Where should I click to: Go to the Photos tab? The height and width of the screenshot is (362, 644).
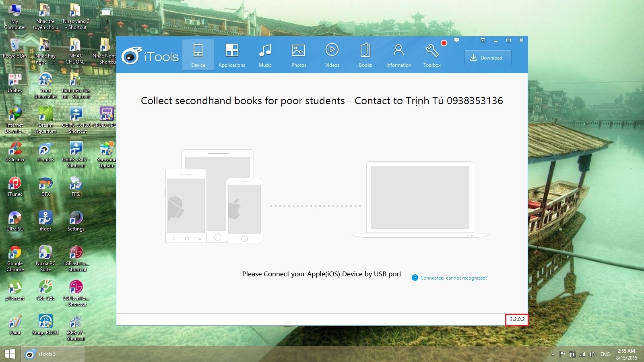[x=299, y=55]
